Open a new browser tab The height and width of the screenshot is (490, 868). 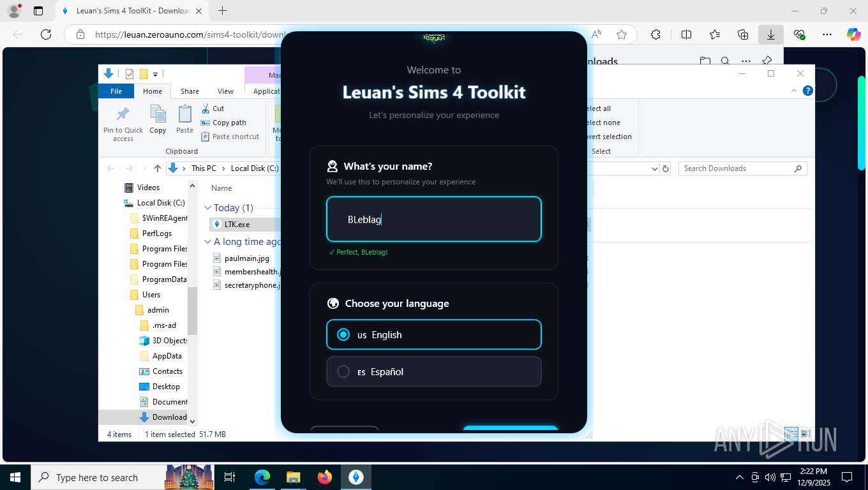[x=222, y=11]
